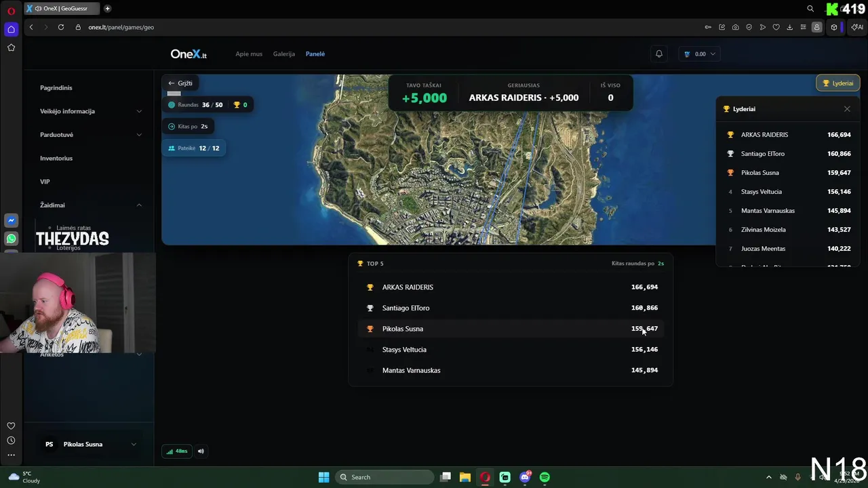Open the extensions cube icon
This screenshot has height=488, width=868.
834,27
